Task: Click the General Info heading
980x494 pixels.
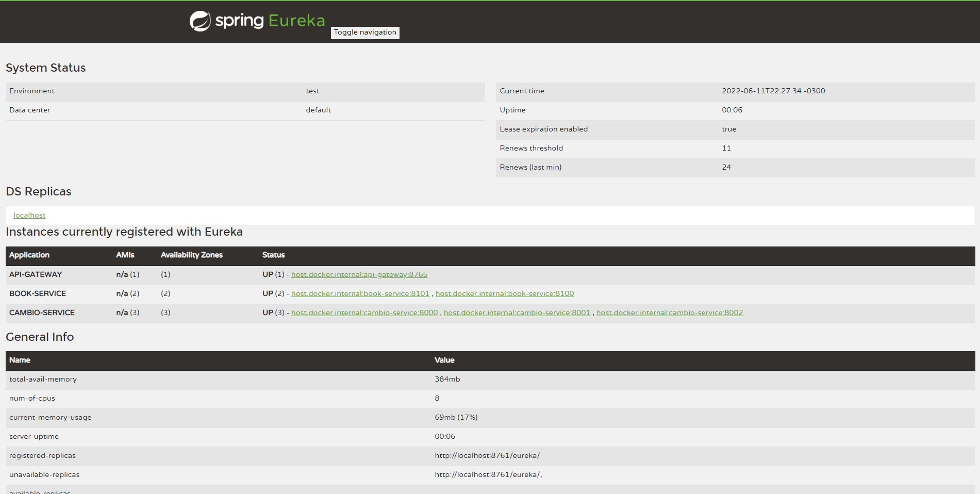Action: (40, 337)
